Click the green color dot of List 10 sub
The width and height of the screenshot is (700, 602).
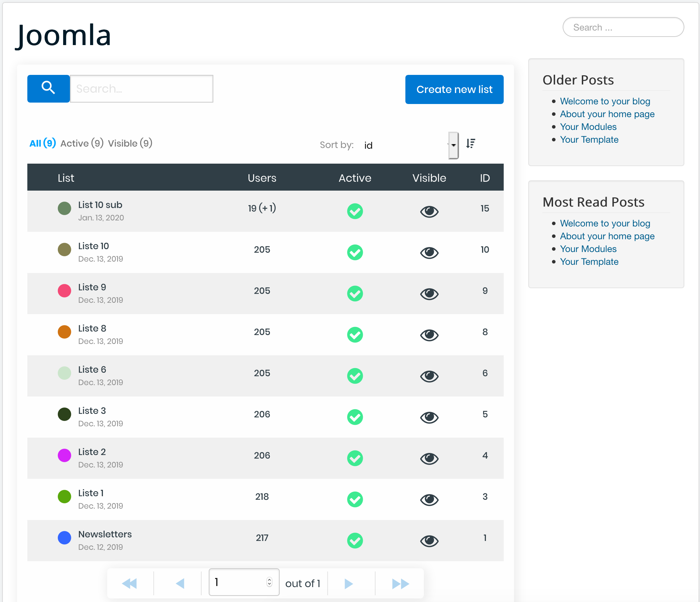pos(64,208)
